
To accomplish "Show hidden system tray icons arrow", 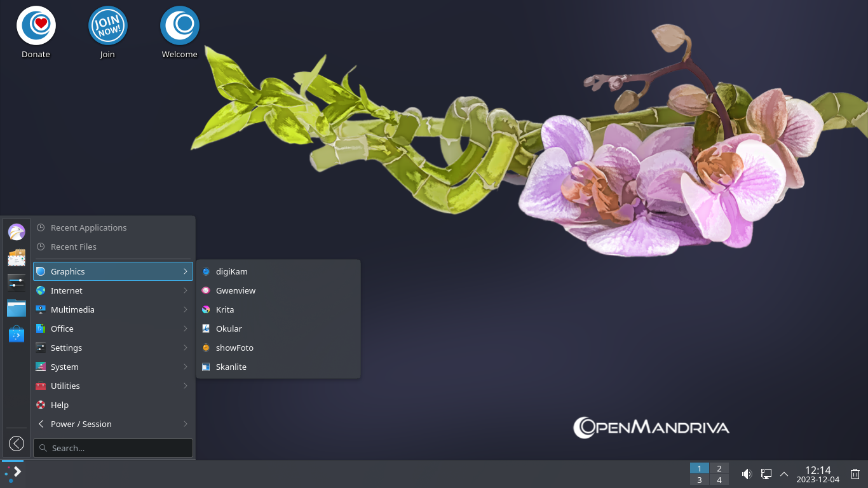I will (x=784, y=474).
